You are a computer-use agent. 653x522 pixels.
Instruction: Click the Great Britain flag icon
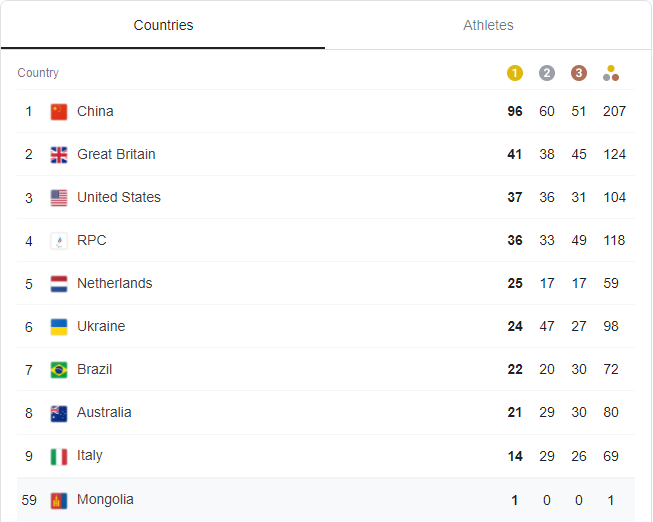pos(59,155)
